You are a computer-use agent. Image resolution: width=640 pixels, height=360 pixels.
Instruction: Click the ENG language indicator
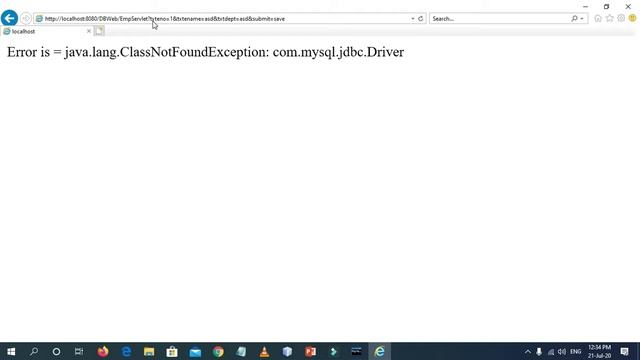pos(576,351)
